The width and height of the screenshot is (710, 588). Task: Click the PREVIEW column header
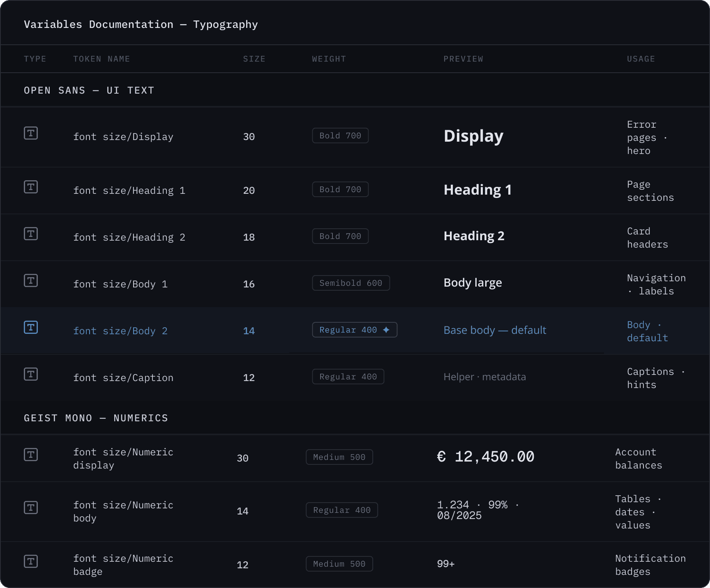click(x=463, y=59)
